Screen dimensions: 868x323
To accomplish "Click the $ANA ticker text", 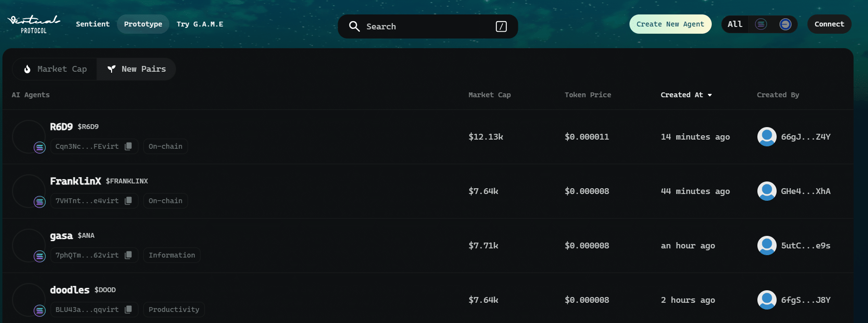I will pyautogui.click(x=86, y=236).
